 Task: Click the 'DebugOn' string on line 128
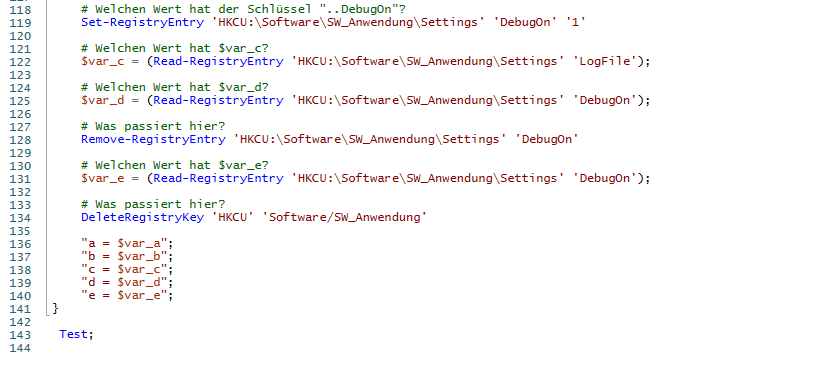pos(547,140)
